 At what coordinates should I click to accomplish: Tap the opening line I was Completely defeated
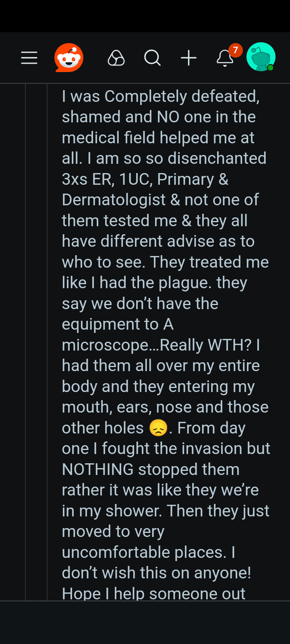click(160, 95)
